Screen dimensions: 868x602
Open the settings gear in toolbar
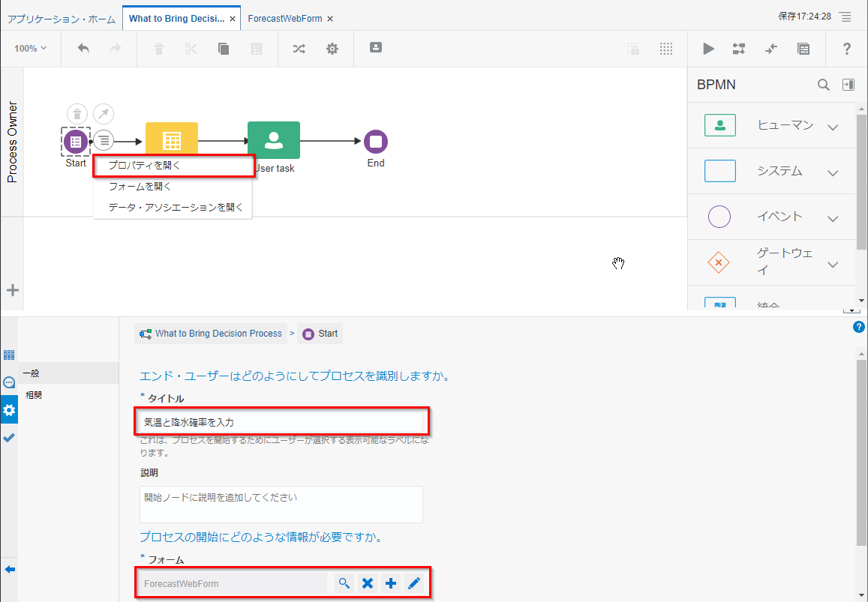[332, 49]
